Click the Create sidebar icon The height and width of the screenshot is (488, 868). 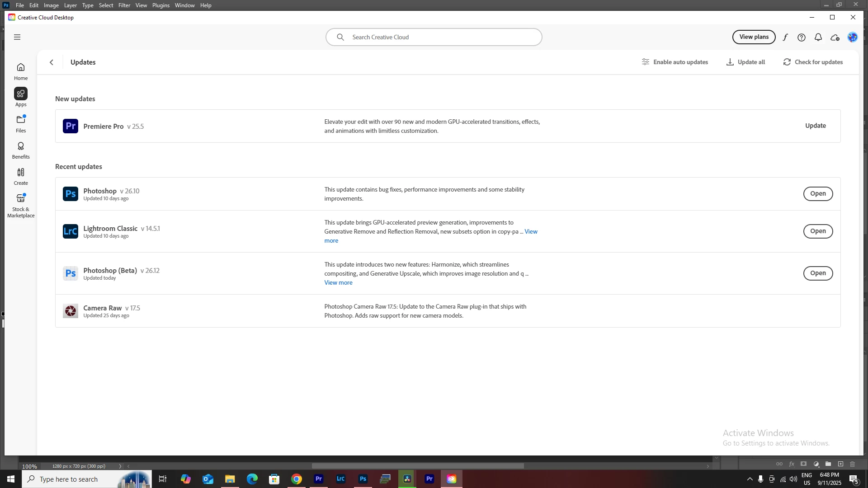tap(21, 176)
